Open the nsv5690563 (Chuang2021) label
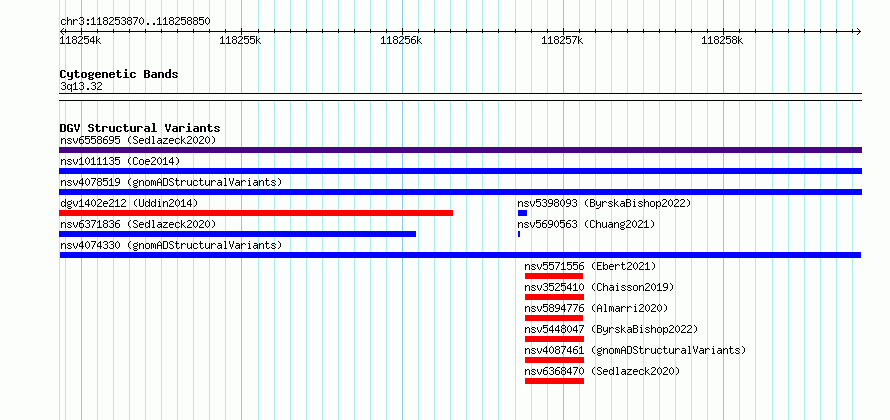Screen dimensions: 890x420 (586, 224)
